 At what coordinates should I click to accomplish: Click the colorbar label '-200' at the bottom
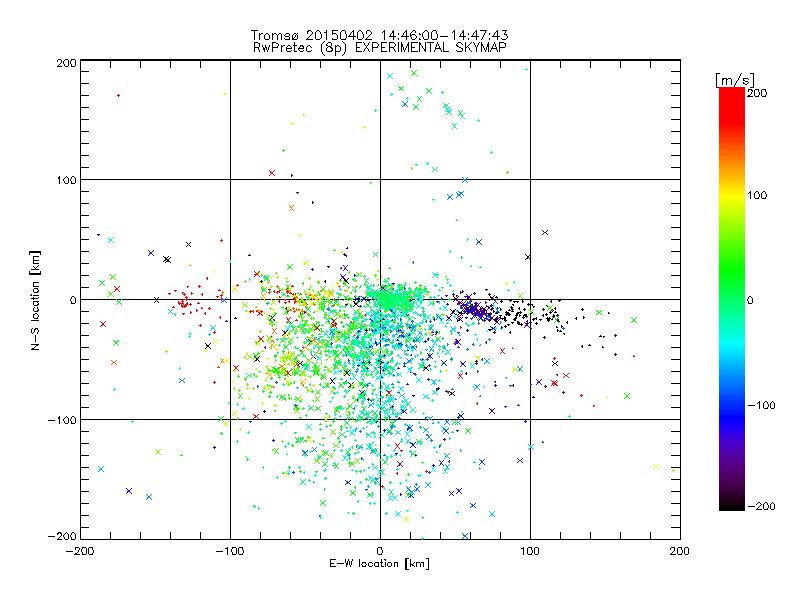point(761,506)
